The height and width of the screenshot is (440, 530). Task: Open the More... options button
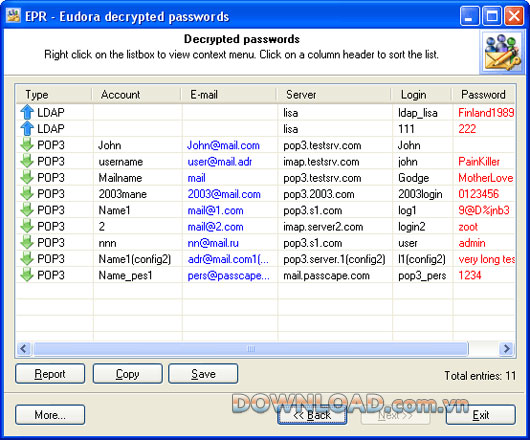click(x=50, y=414)
